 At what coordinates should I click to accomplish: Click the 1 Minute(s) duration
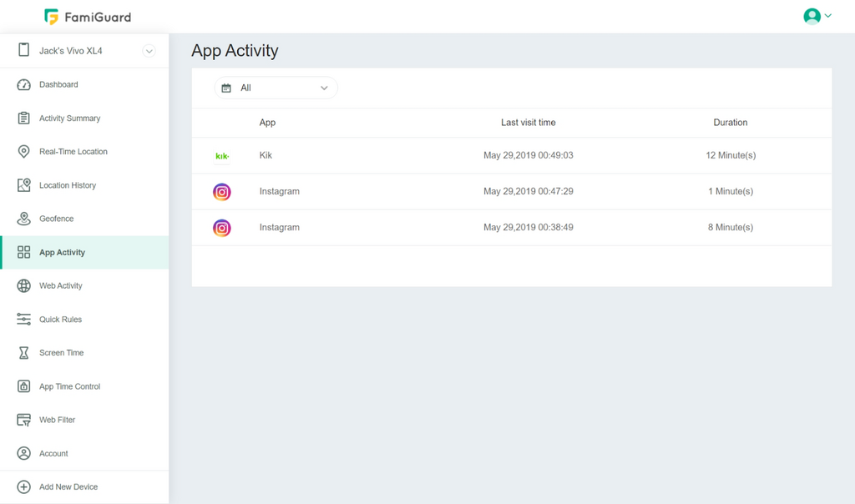[731, 191]
